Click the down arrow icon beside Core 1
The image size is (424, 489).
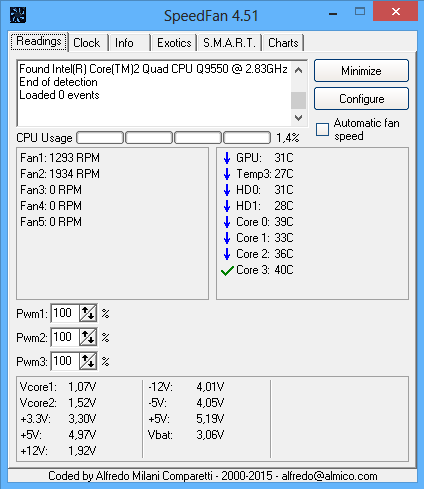227,238
